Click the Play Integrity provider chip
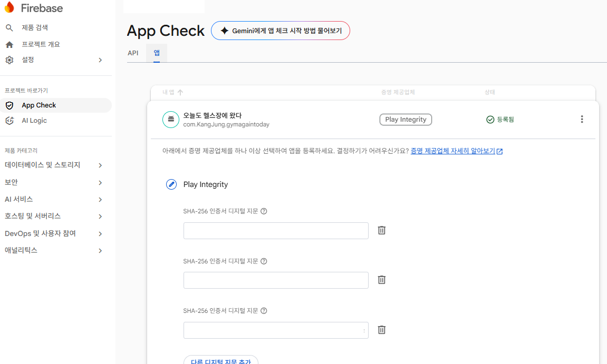The height and width of the screenshot is (364, 607). (406, 120)
